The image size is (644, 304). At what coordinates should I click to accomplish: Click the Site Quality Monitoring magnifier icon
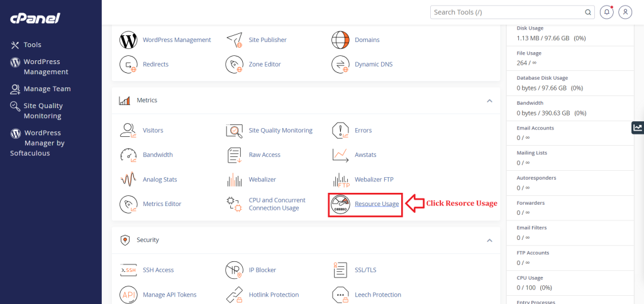(235, 131)
